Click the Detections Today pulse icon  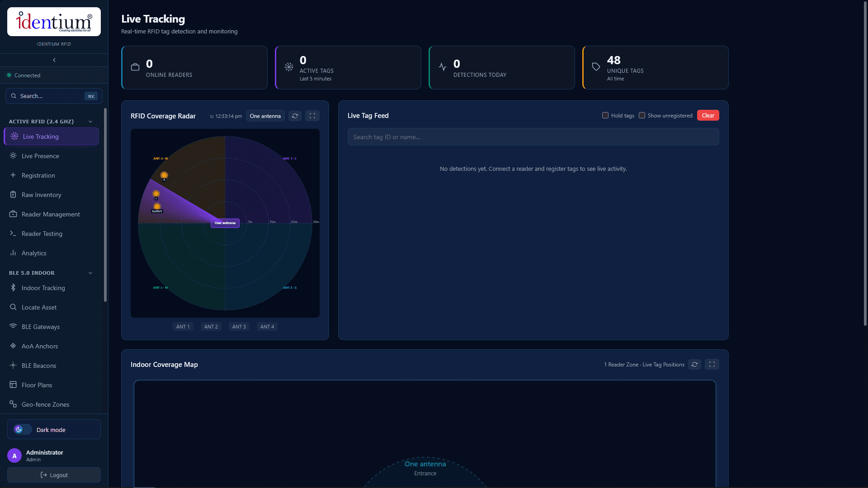click(x=443, y=67)
